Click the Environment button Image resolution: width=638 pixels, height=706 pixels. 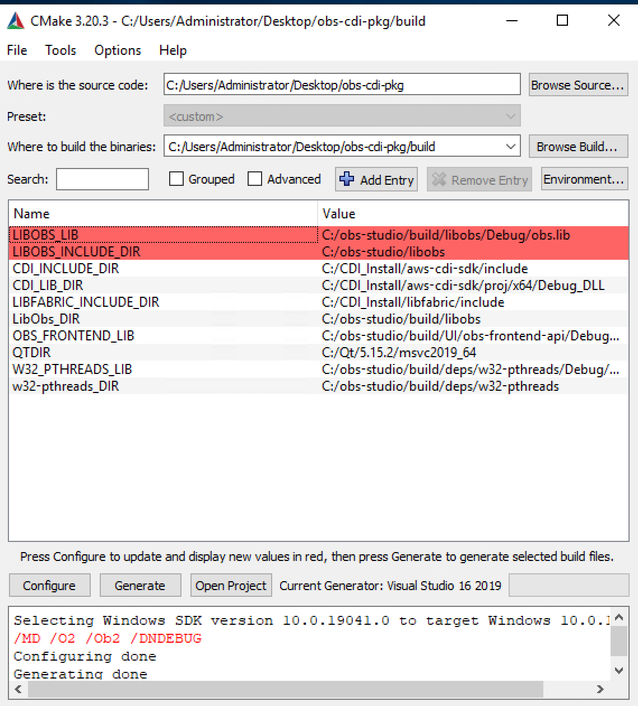tap(584, 179)
